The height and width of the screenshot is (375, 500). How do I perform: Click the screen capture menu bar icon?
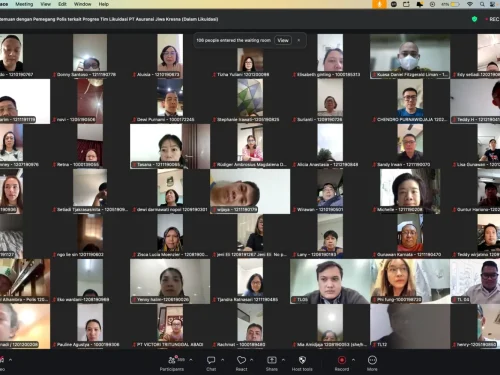[x=406, y=4]
